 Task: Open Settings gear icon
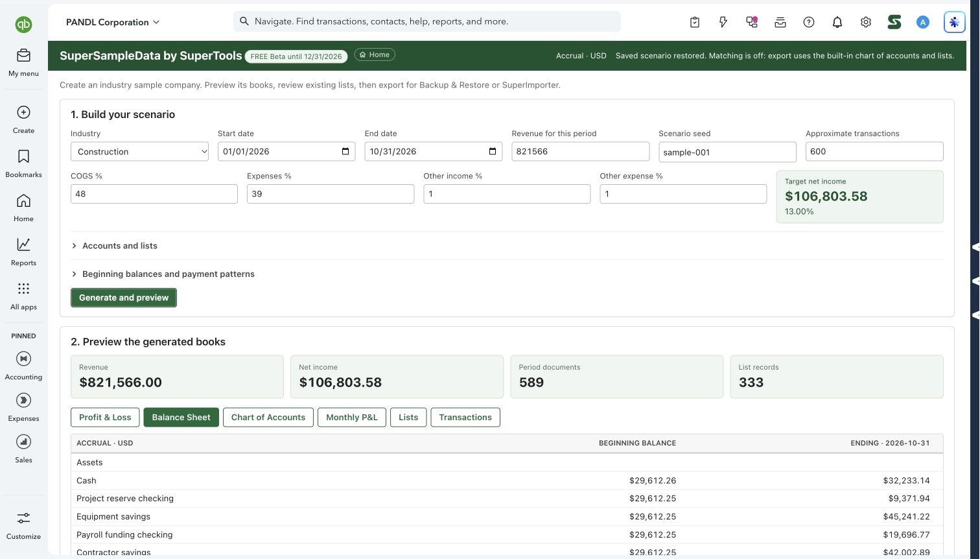point(866,22)
